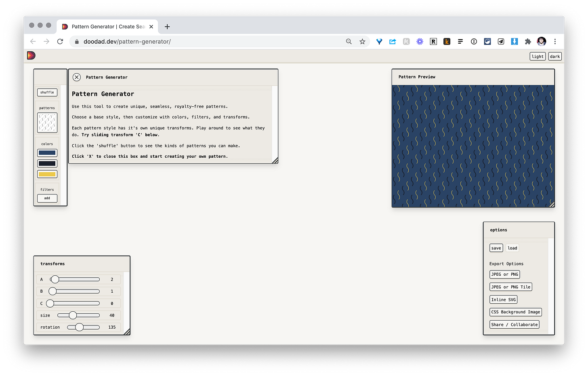Select the yellow color swatch

click(47, 174)
